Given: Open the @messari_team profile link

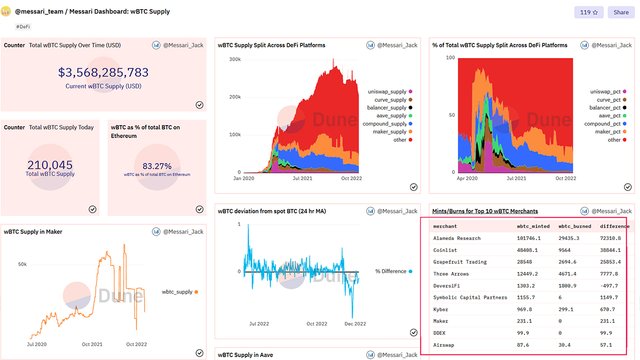Looking at the screenshot, I should click(x=39, y=11).
